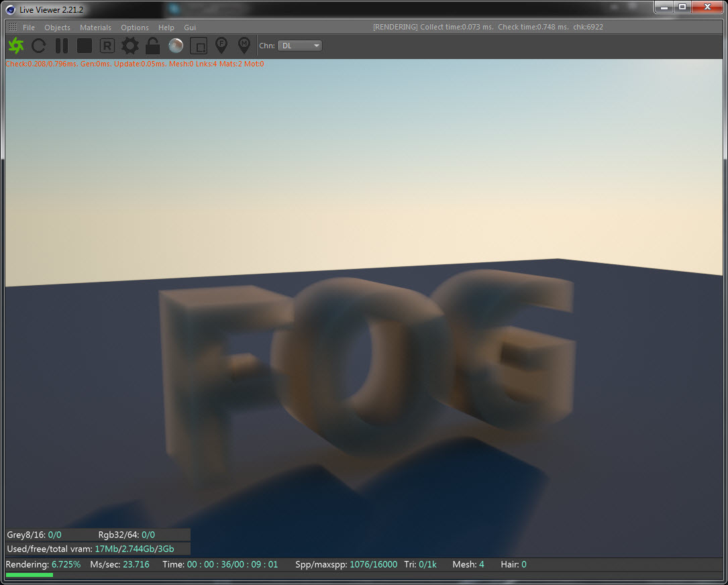Minimize the Live Viewer window

click(664, 7)
